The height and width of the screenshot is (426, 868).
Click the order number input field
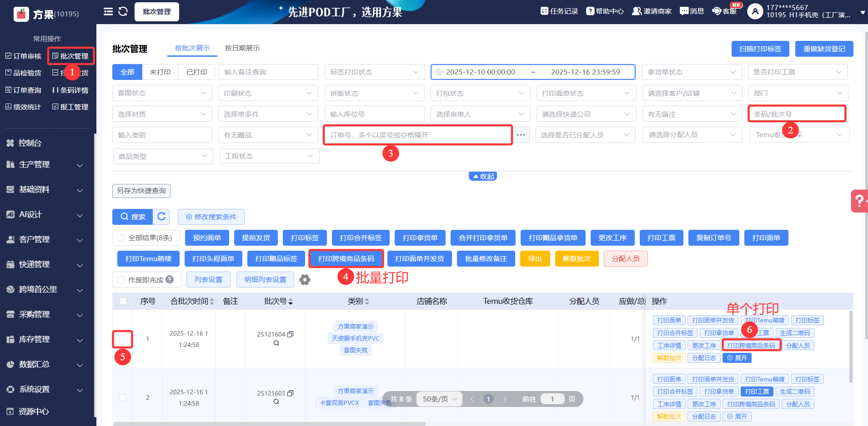[x=418, y=135]
